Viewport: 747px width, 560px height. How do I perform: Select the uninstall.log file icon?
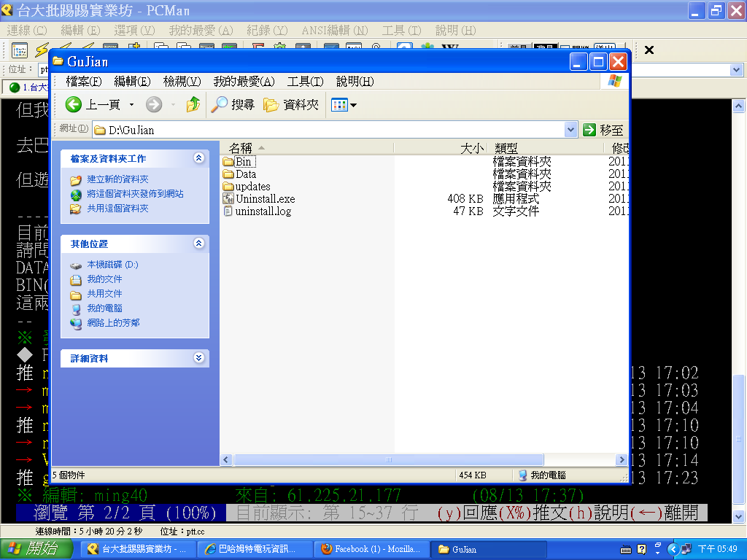[x=228, y=211]
